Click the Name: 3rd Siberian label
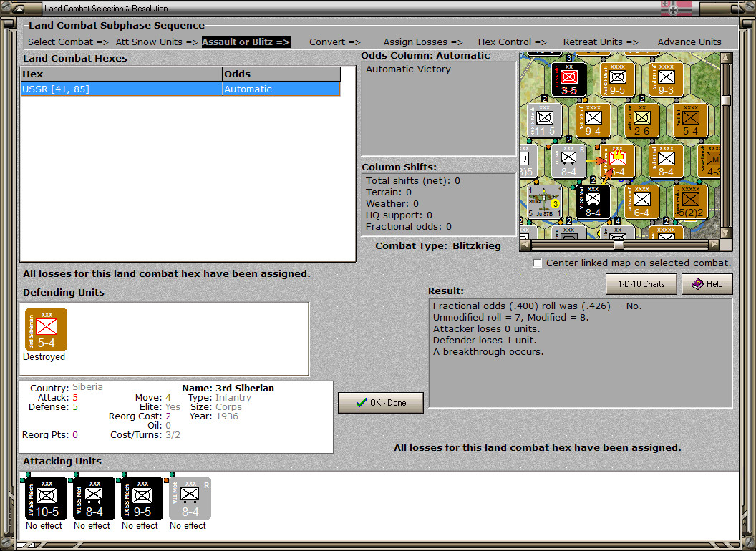This screenshot has height=551, width=756. coord(228,388)
